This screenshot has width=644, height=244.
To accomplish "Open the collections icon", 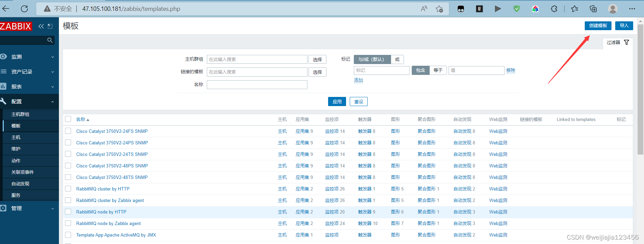I will pyautogui.click(x=593, y=8).
